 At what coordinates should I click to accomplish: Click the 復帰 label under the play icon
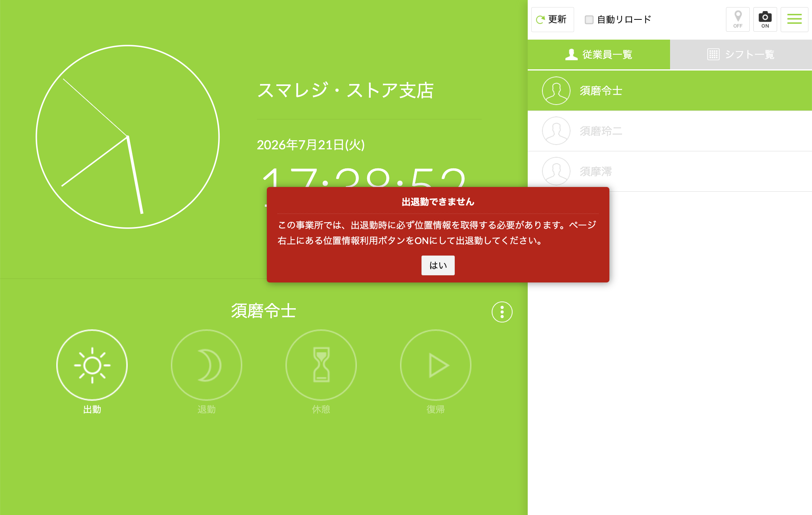click(436, 410)
